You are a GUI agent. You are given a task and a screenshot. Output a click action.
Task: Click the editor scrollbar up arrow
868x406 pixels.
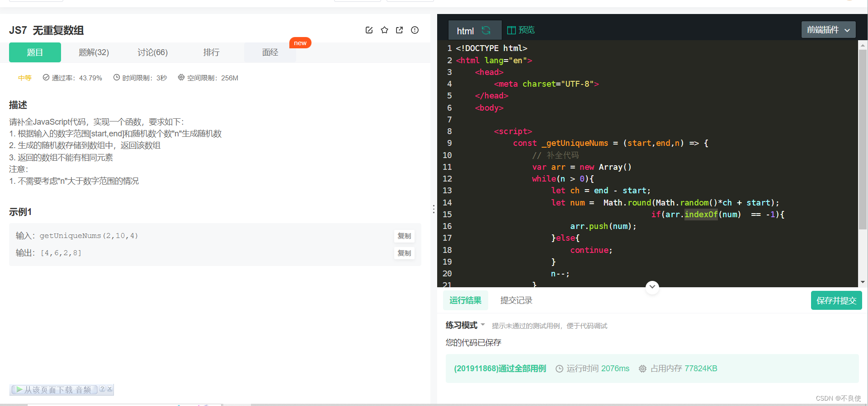pos(863,45)
